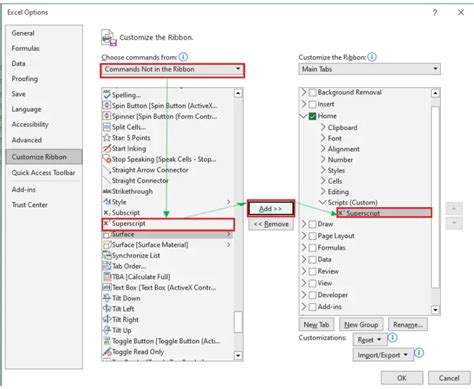474x389 pixels.
Task: Enable the Page Layout tab checkbox
Action: click(312, 236)
